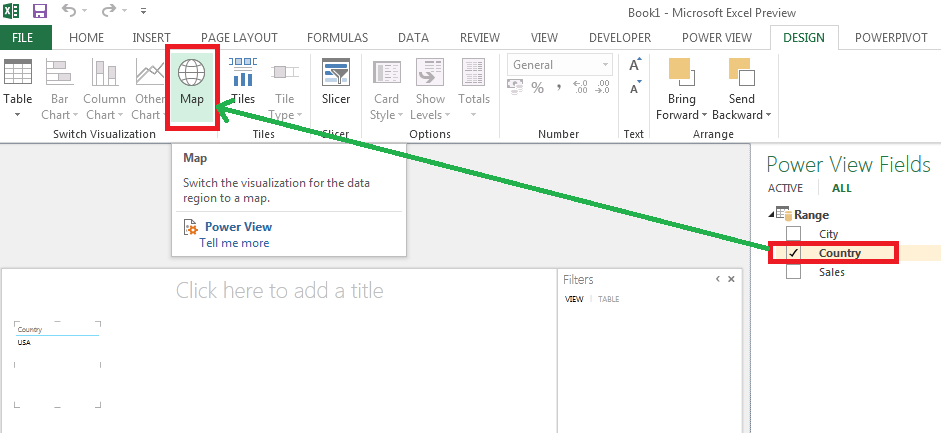Decrease decimal places
The height and width of the screenshot is (433, 941).
point(602,88)
